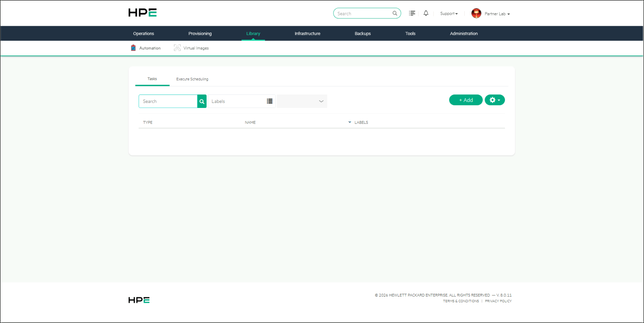Expand the Support dropdown
Image resolution: width=644 pixels, height=323 pixels.
tap(449, 13)
